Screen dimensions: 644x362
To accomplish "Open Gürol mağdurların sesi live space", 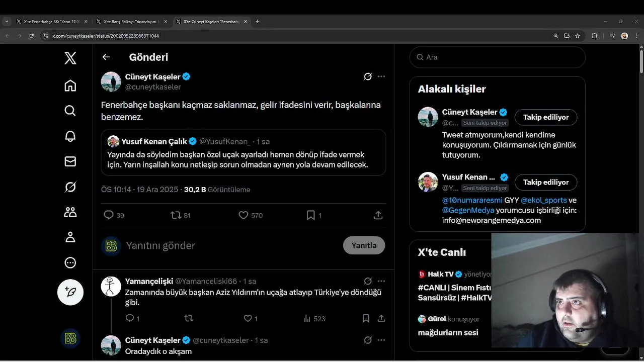I will coord(448,326).
